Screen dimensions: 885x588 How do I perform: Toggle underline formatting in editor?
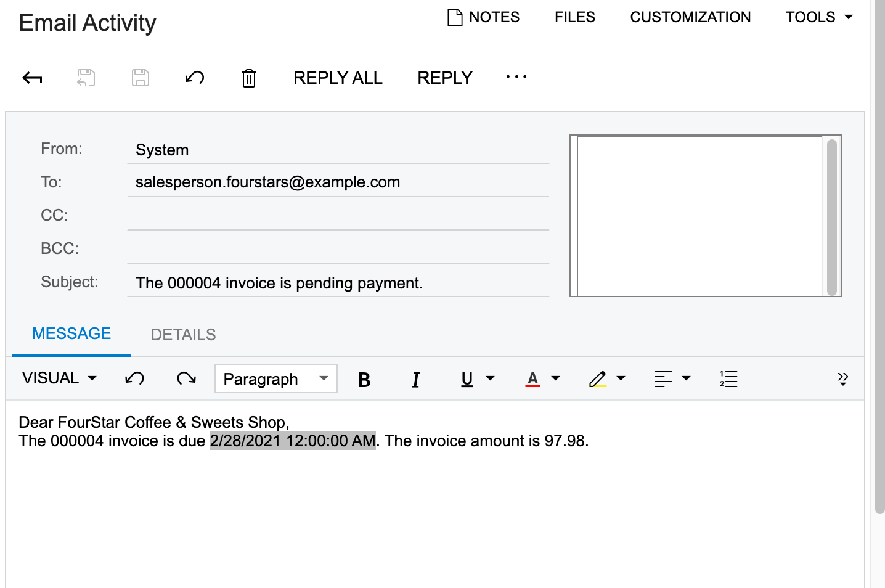[x=467, y=379]
